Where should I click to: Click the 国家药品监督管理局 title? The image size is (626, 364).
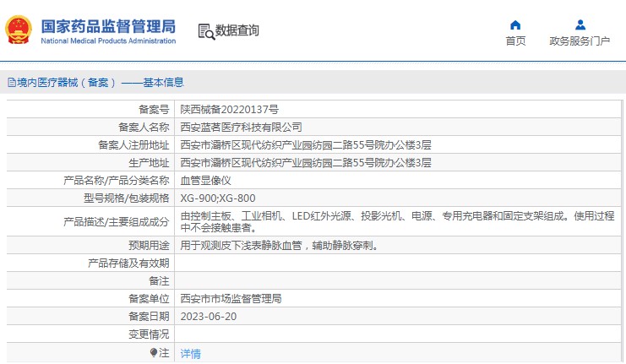click(x=108, y=26)
